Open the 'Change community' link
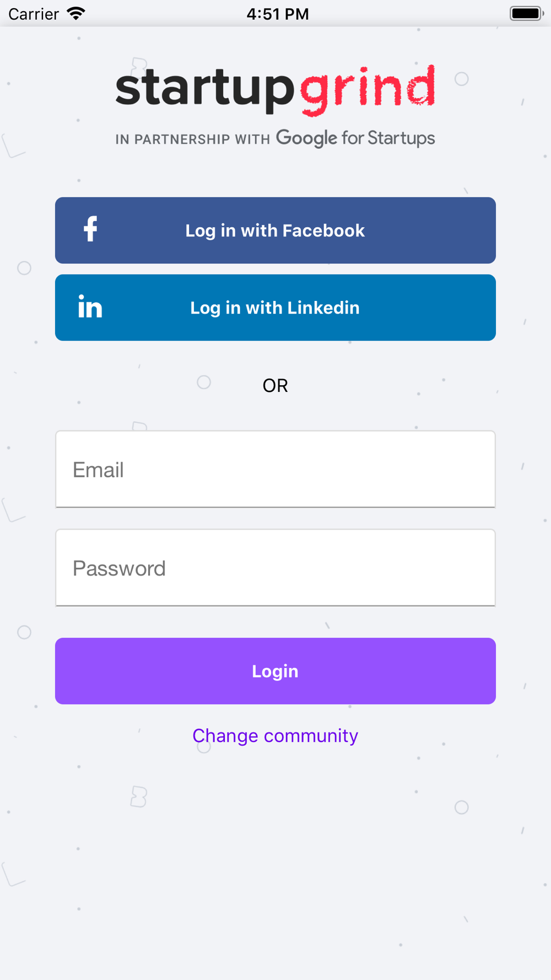 click(x=275, y=736)
